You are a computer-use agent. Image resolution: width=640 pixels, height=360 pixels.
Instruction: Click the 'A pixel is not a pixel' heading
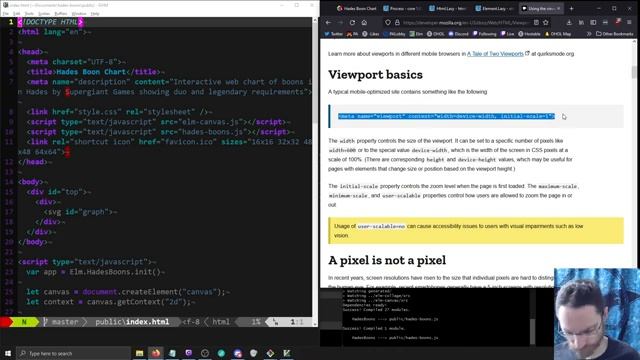tap(387, 260)
